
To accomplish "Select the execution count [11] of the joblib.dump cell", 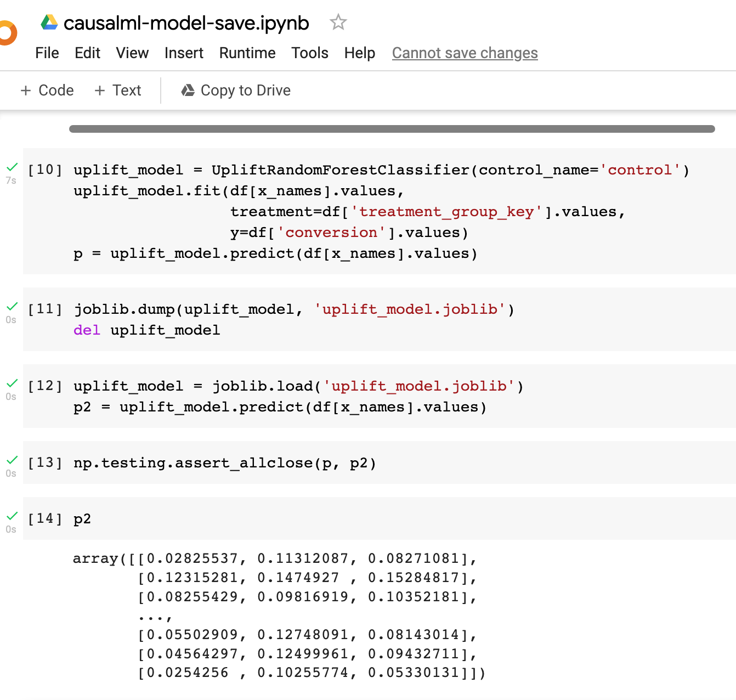I will tap(45, 309).
